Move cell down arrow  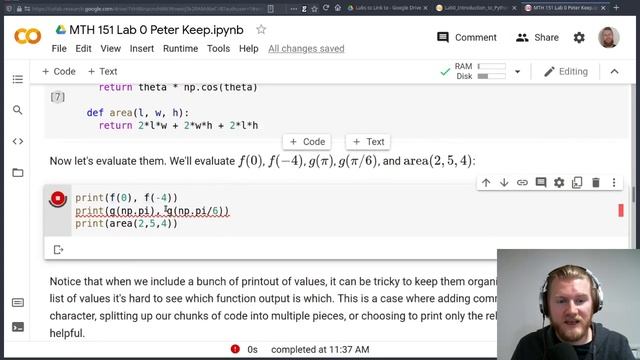click(504, 182)
